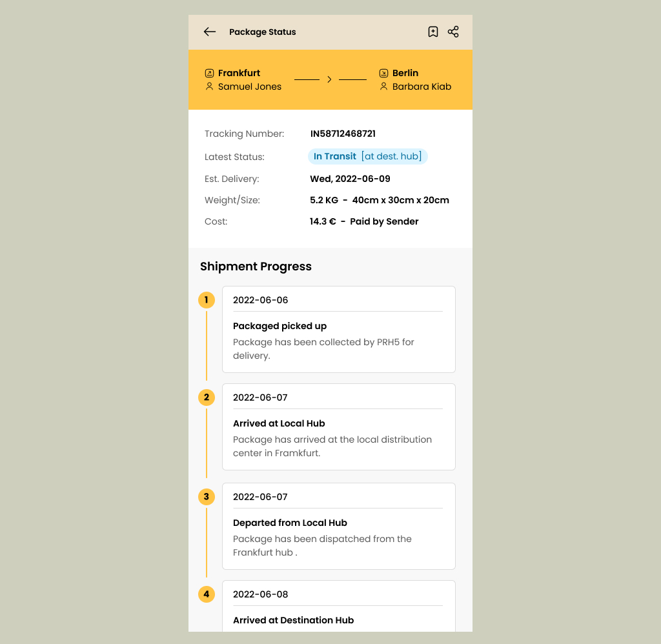This screenshot has height=644, width=661.
Task: Click the date 2022-06-06
Action: coord(261,300)
